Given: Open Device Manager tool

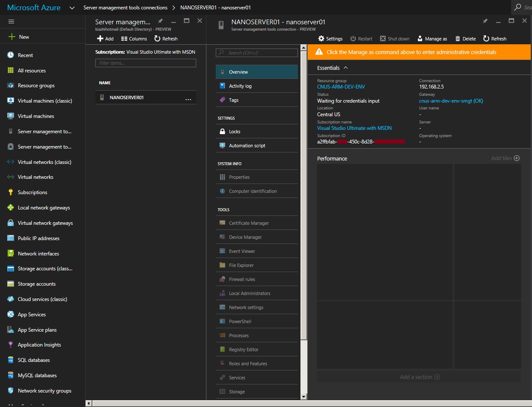Looking at the screenshot, I should [257, 237].
